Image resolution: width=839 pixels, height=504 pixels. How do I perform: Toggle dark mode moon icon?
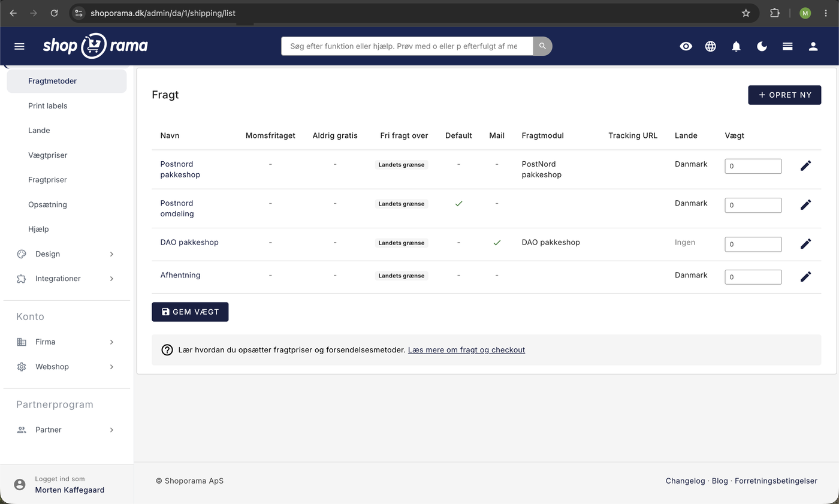point(762,46)
